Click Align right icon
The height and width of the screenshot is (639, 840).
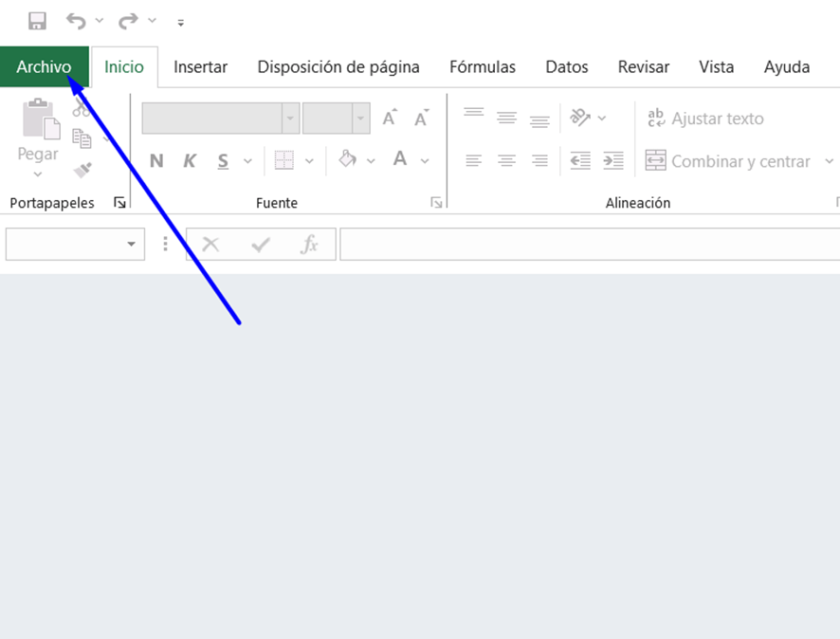click(x=539, y=160)
